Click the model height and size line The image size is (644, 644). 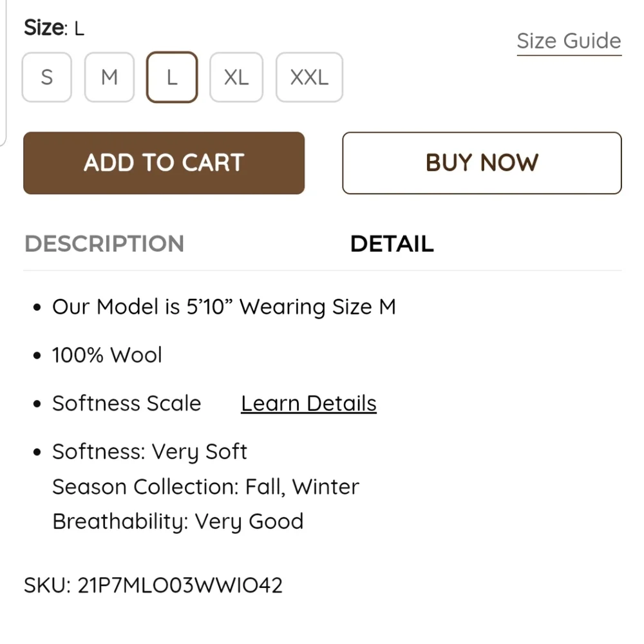pyautogui.click(x=223, y=307)
